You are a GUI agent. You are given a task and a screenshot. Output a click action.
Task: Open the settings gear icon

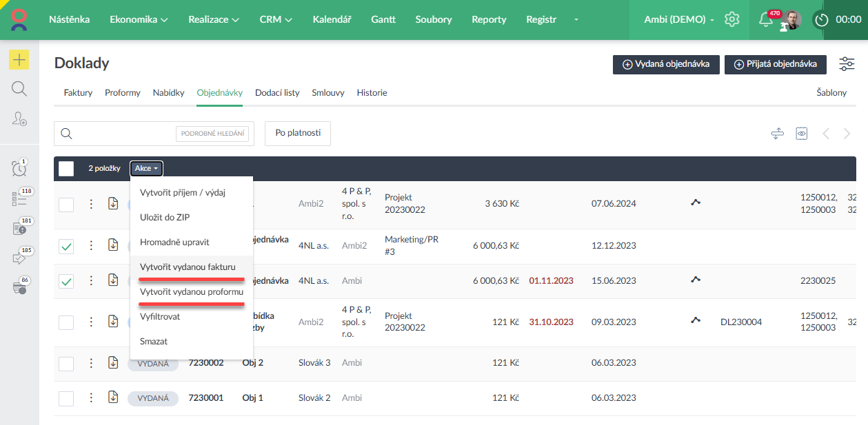click(731, 20)
